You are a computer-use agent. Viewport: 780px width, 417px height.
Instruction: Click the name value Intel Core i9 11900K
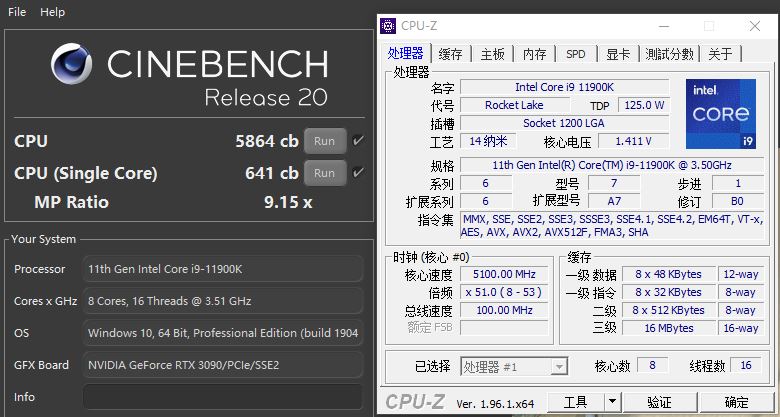[x=564, y=87]
